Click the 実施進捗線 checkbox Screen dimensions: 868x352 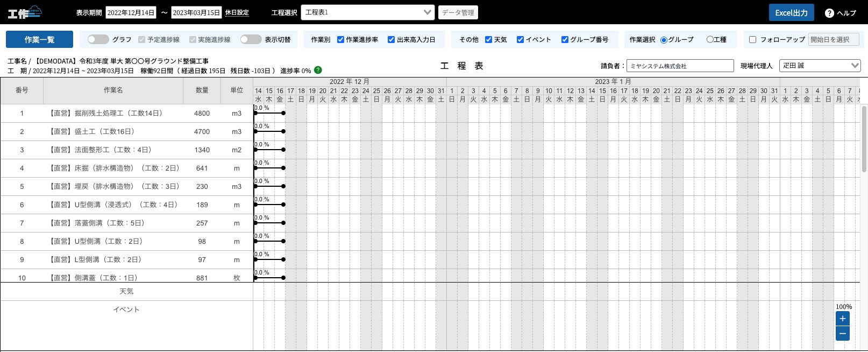193,39
